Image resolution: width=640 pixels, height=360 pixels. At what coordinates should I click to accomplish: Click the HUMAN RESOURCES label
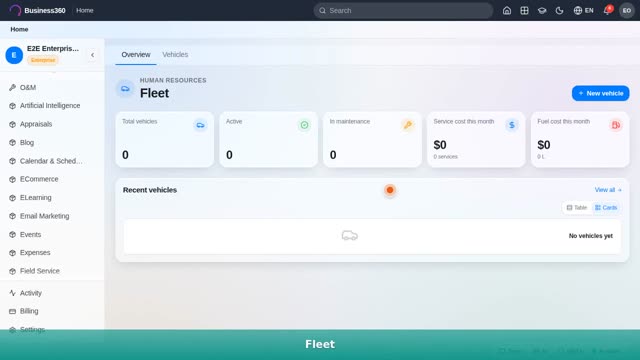click(173, 80)
